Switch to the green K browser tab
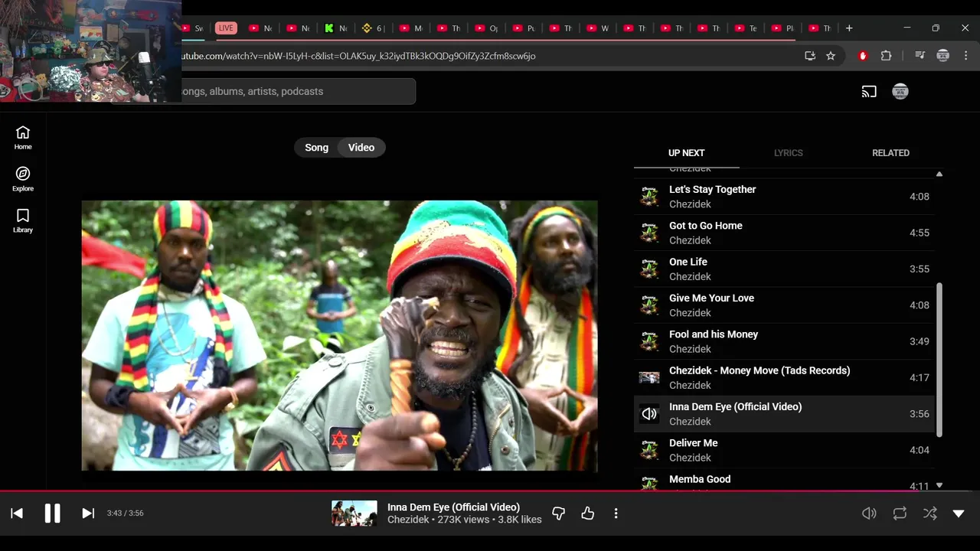The image size is (980, 551). coord(335,28)
